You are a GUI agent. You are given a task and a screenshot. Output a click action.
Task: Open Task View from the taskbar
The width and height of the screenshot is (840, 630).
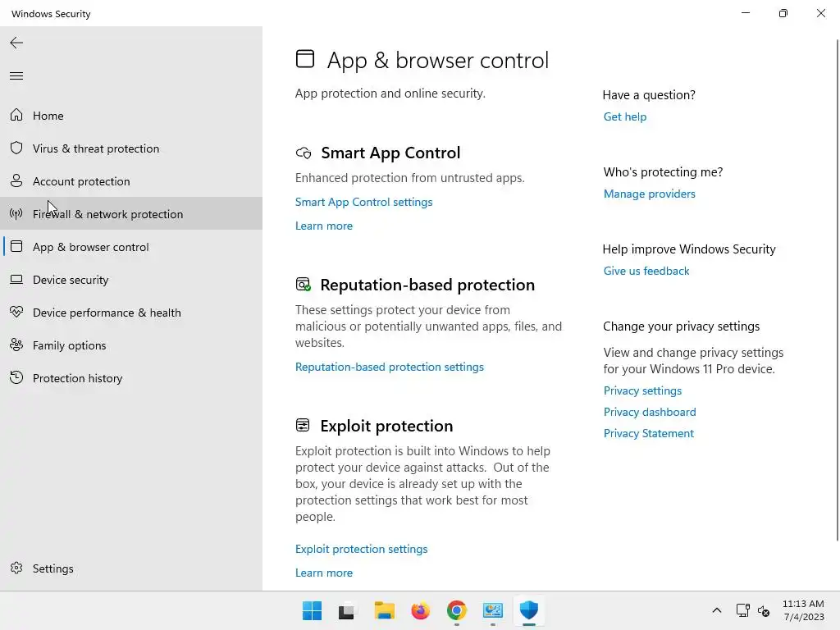[347, 610]
